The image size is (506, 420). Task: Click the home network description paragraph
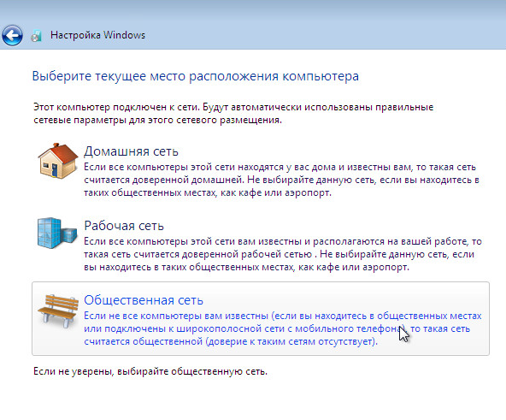click(281, 180)
